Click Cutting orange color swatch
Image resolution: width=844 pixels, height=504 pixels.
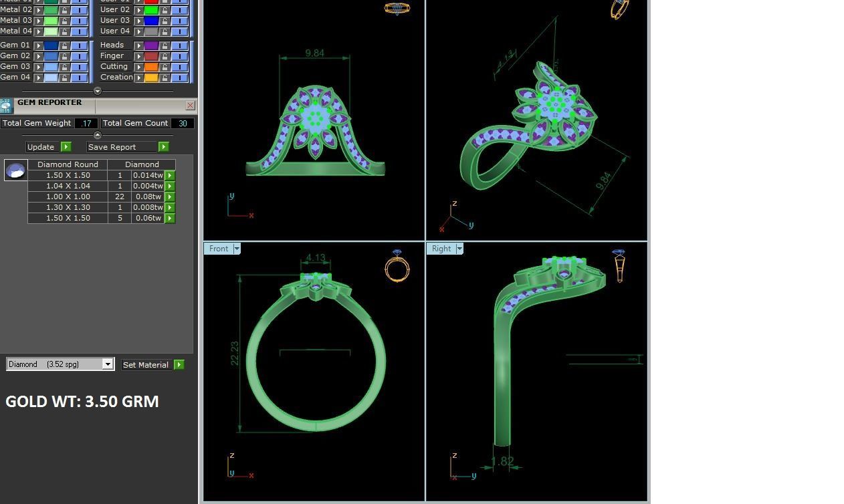point(151,67)
